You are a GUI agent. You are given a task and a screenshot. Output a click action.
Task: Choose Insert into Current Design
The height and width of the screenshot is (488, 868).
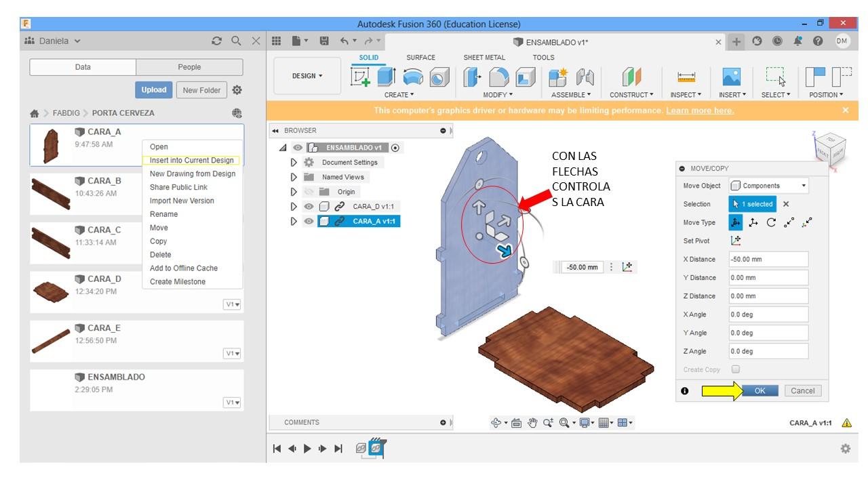click(191, 161)
